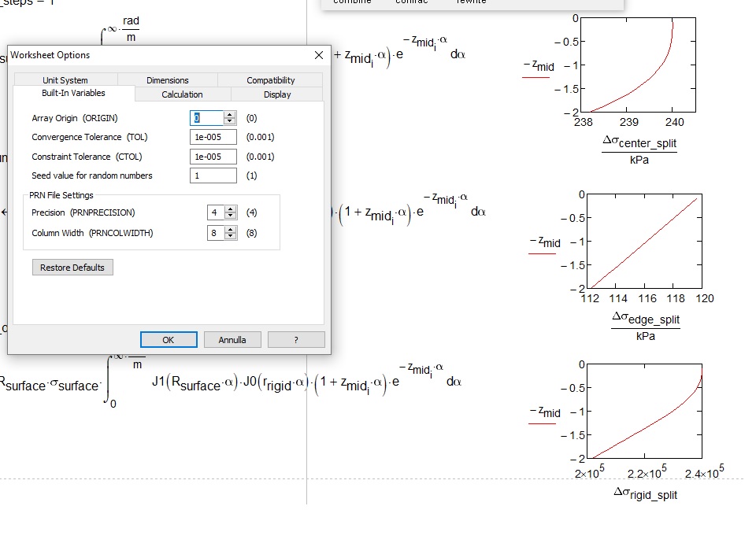Image resolution: width=756 pixels, height=543 pixels.
Task: Confirm options with the OK button
Action: [x=168, y=339]
